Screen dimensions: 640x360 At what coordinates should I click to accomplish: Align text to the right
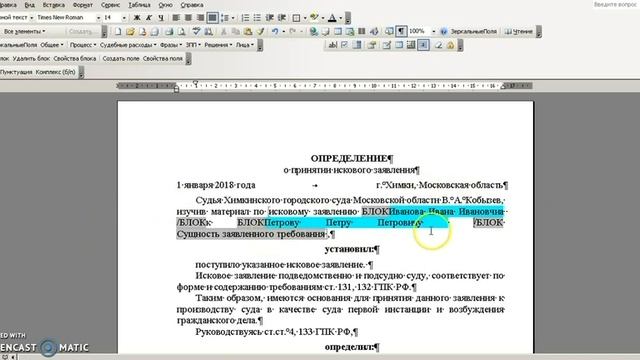(200, 18)
